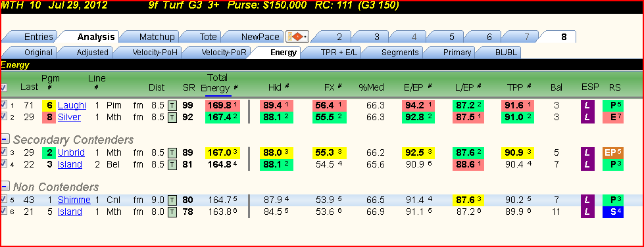Viewport: 644px width, 247px height.
Task: Open the Original sub-tab
Action: pyautogui.click(x=34, y=53)
